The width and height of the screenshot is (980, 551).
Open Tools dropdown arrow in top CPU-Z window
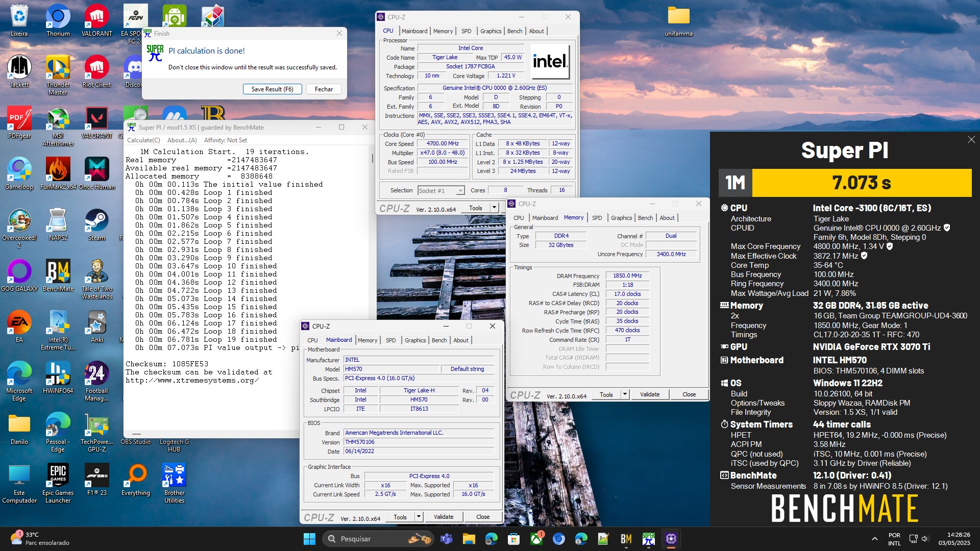[494, 208]
